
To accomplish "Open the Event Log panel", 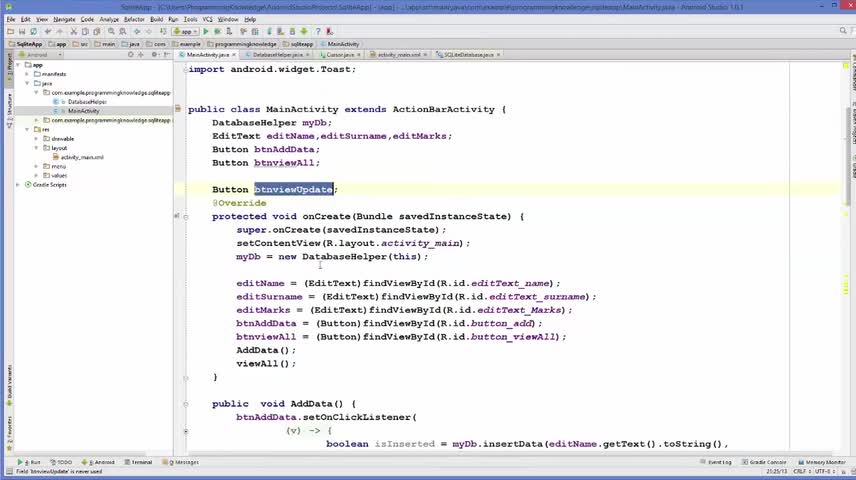I will 716,462.
